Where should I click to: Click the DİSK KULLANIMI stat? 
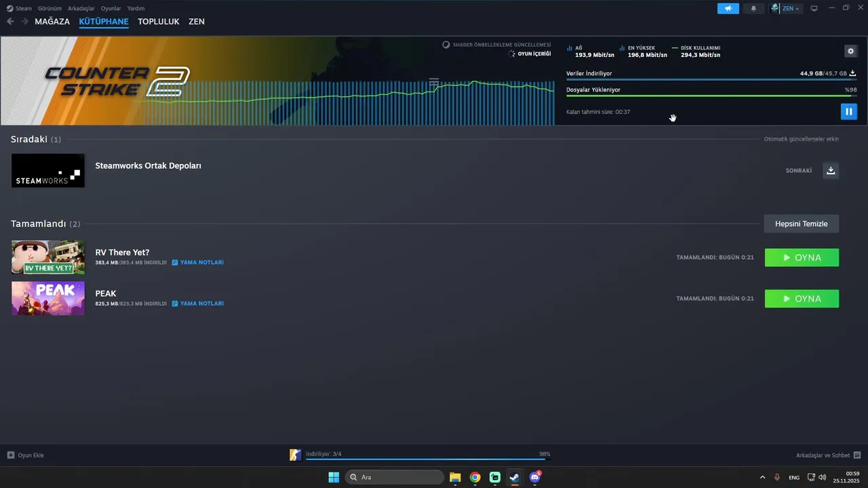point(696,52)
